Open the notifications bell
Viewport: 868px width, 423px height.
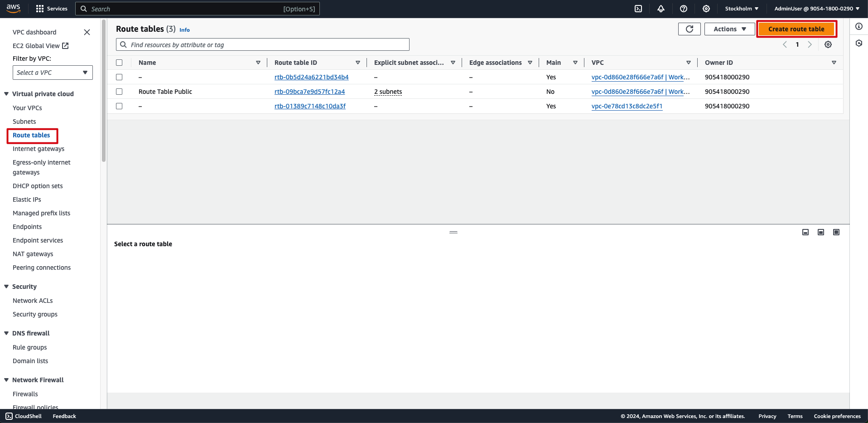click(661, 9)
